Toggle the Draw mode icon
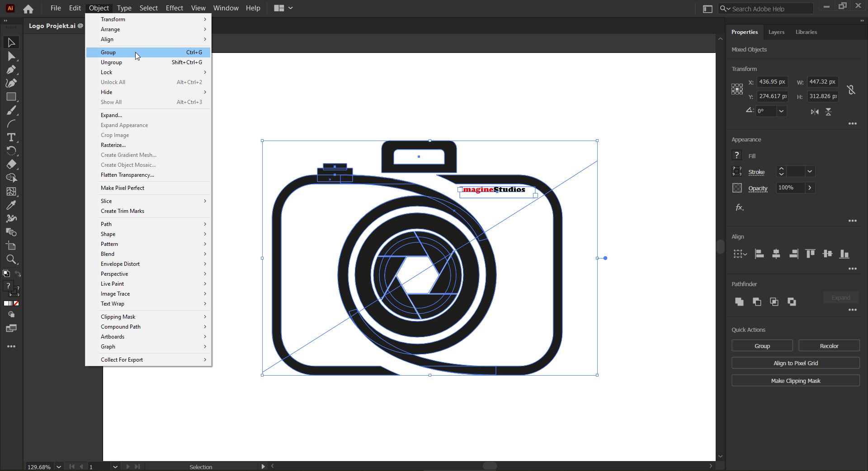 [x=11, y=315]
